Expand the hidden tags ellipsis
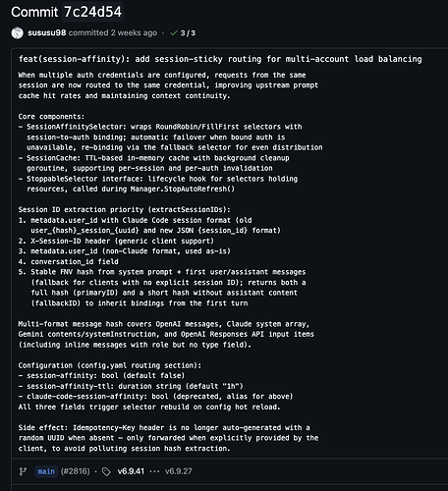Screen dimensions: 448x491 154,471
